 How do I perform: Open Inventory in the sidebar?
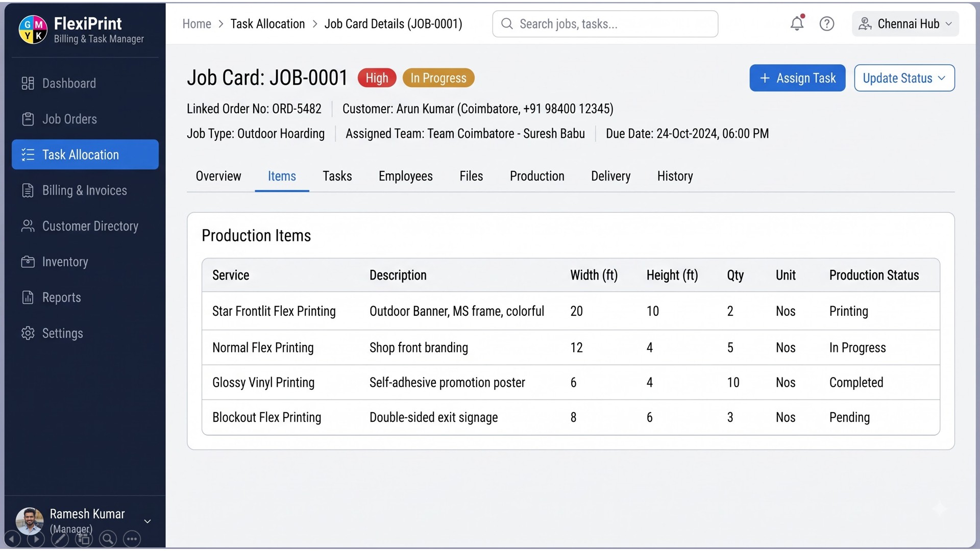[85, 262]
